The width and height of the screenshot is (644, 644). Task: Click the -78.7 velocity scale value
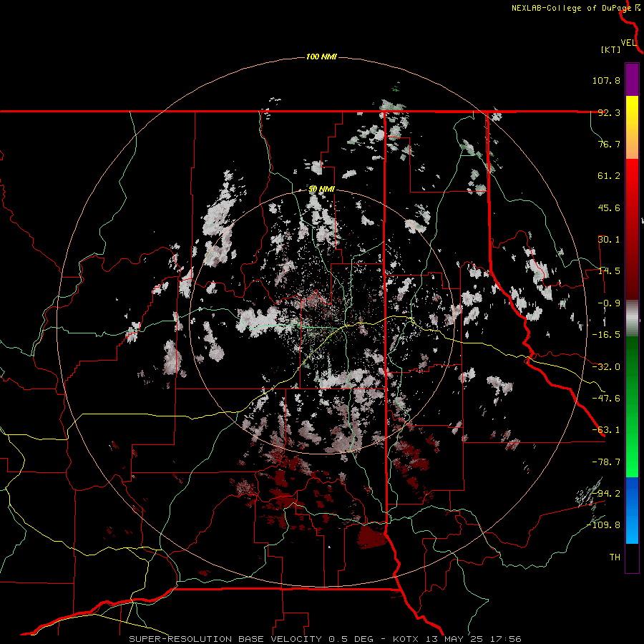click(x=606, y=462)
